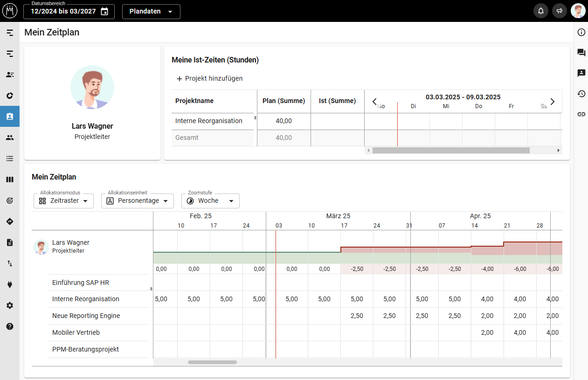
Task: Open the plug integrations icon in the sidebar
Action: (x=10, y=284)
